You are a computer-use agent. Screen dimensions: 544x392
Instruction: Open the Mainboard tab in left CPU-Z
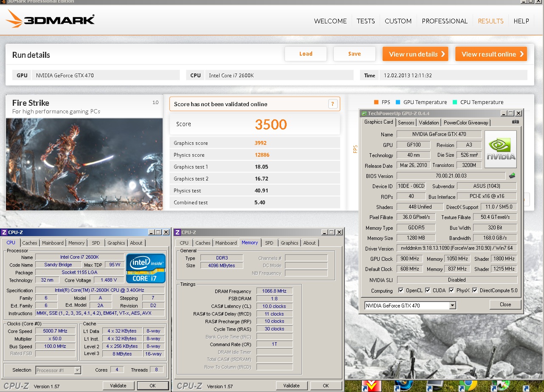coord(53,243)
